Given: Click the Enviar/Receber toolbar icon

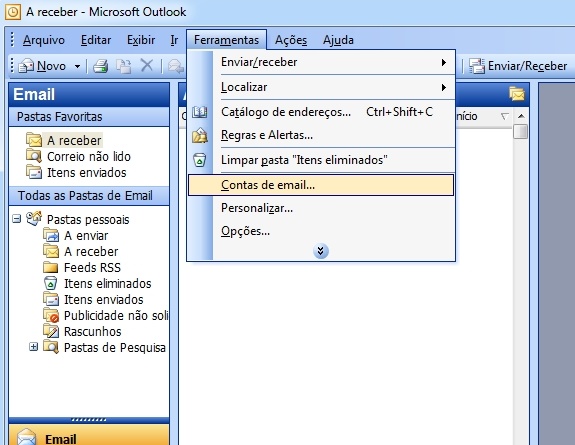Looking at the screenshot, I should point(477,66).
